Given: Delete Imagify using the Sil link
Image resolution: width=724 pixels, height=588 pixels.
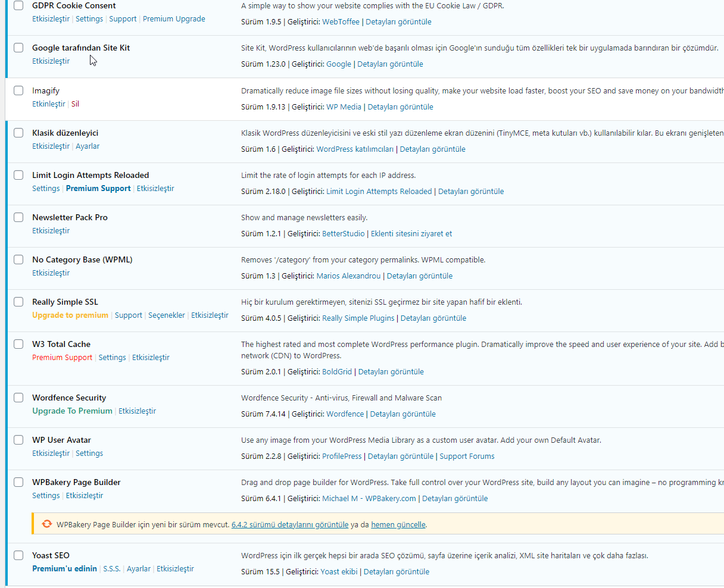Looking at the screenshot, I should pyautogui.click(x=75, y=104).
